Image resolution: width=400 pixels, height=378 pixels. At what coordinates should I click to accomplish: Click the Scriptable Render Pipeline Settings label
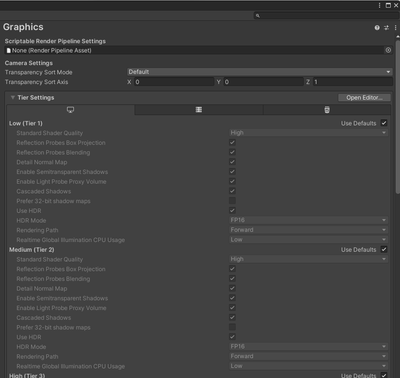(x=55, y=41)
